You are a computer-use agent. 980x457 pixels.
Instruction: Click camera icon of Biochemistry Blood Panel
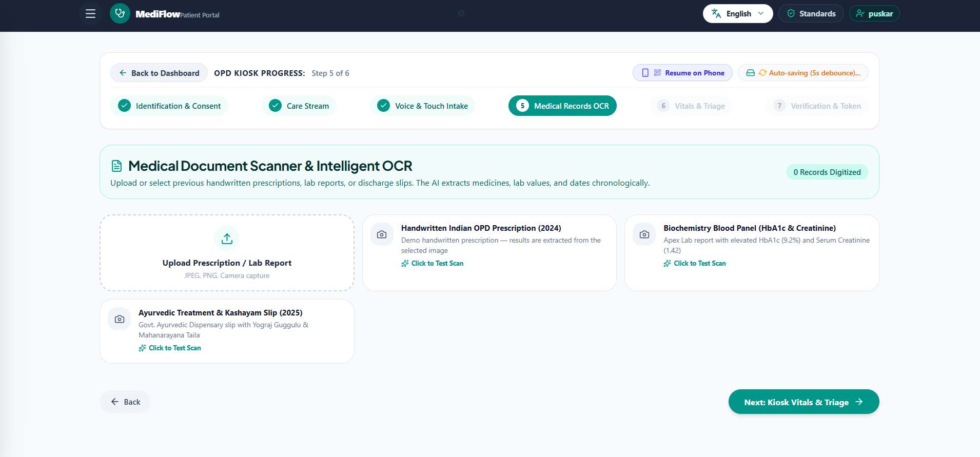pyautogui.click(x=644, y=234)
